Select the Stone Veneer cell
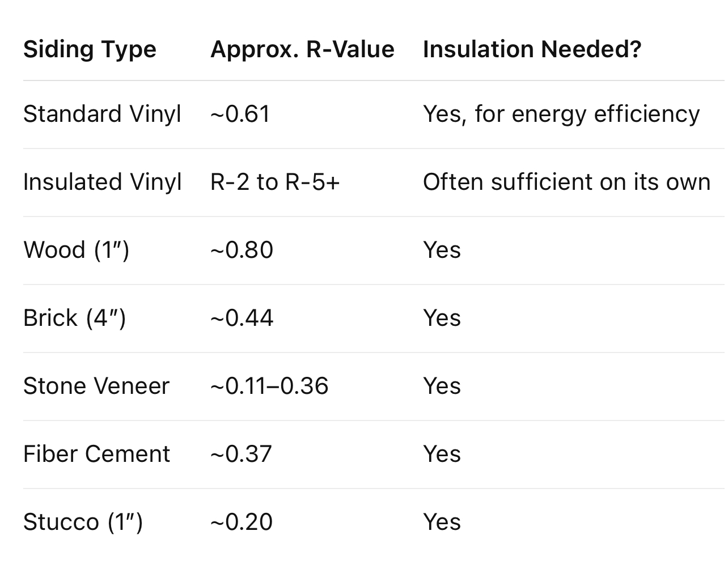Image resolution: width=728 pixels, height=569 pixels. pos(96,386)
